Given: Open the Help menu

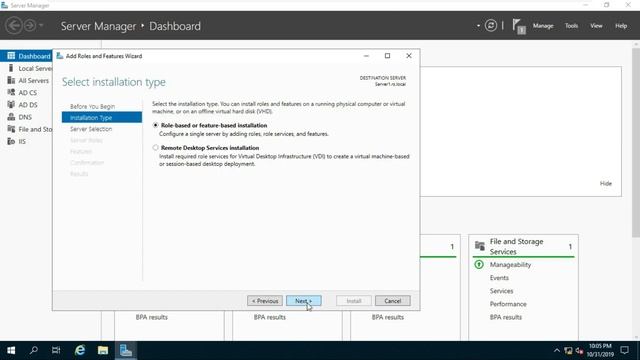Looking at the screenshot, I should point(621,26).
